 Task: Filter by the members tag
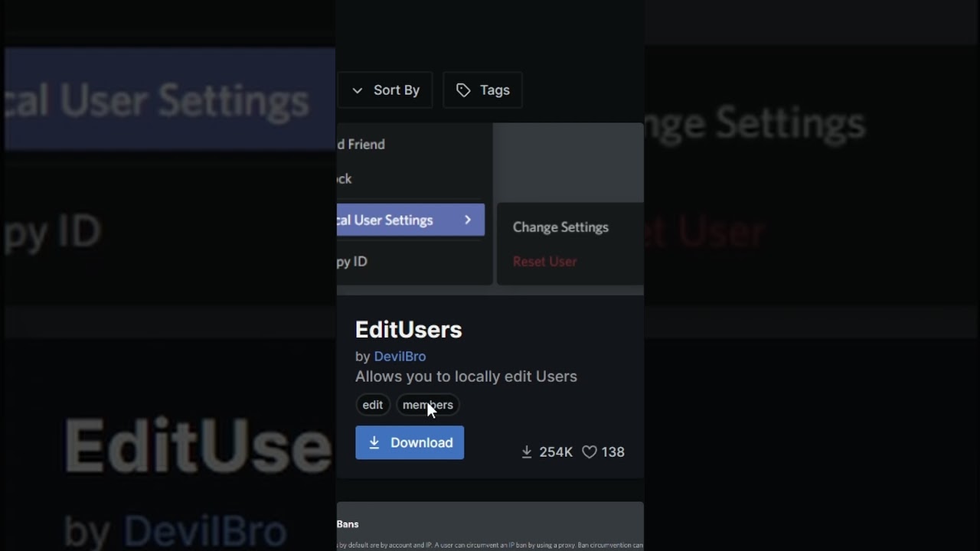(x=428, y=405)
